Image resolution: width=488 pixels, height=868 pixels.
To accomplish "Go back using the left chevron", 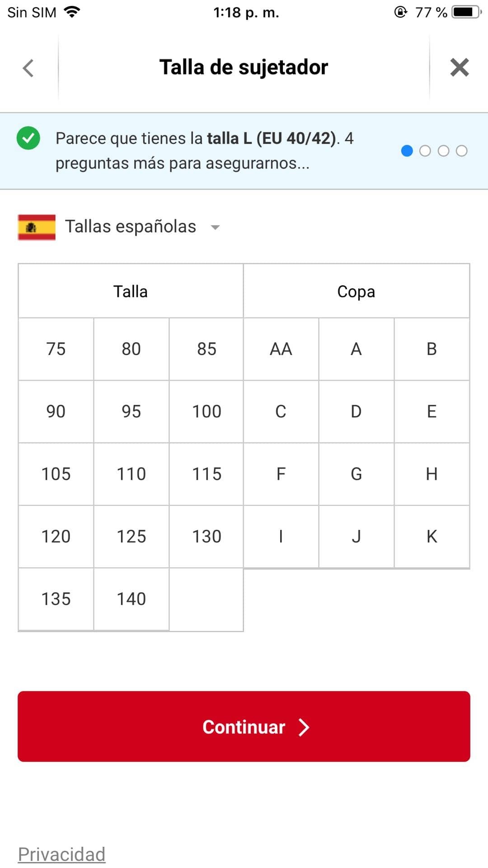I will [28, 68].
